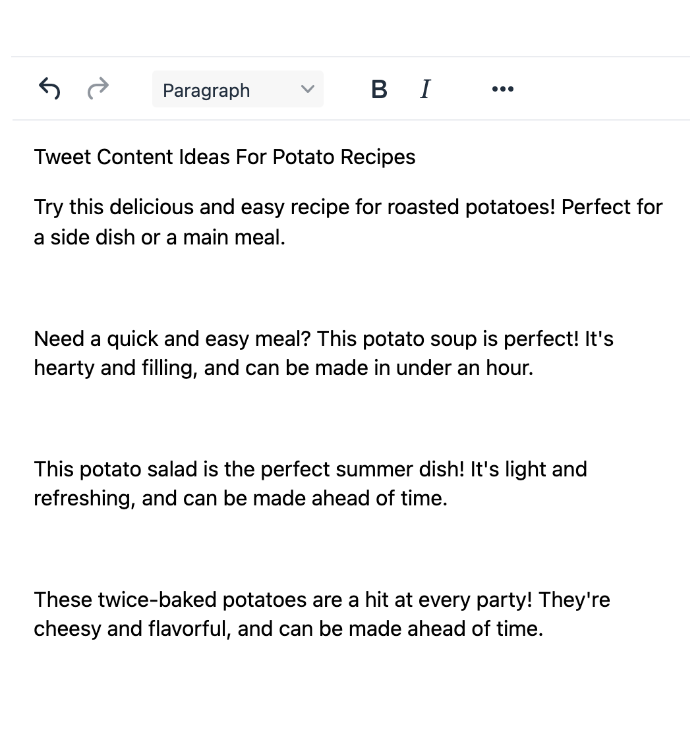Place cursor in "a side dish or a main meal."

point(160,237)
